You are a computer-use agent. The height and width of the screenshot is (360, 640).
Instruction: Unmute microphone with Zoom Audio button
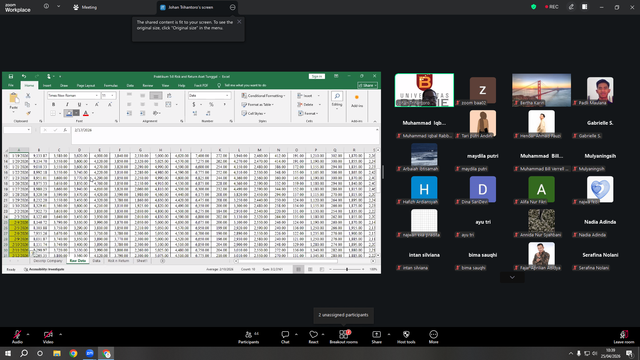(x=17, y=336)
